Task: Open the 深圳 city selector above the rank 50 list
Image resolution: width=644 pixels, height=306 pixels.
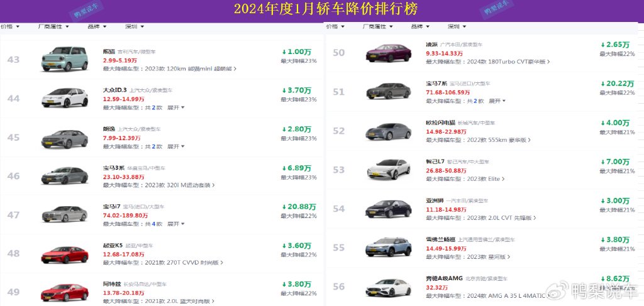Action: (457, 26)
